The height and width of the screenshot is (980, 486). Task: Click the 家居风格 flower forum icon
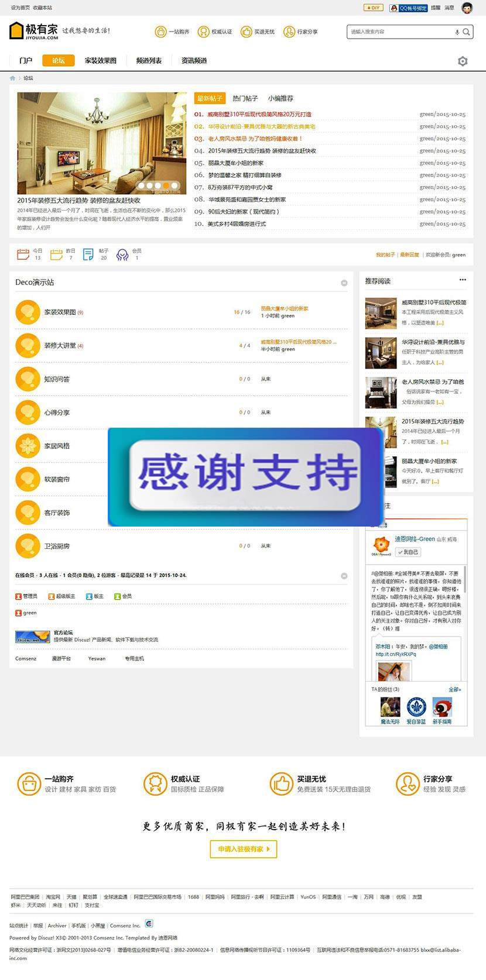(28, 446)
